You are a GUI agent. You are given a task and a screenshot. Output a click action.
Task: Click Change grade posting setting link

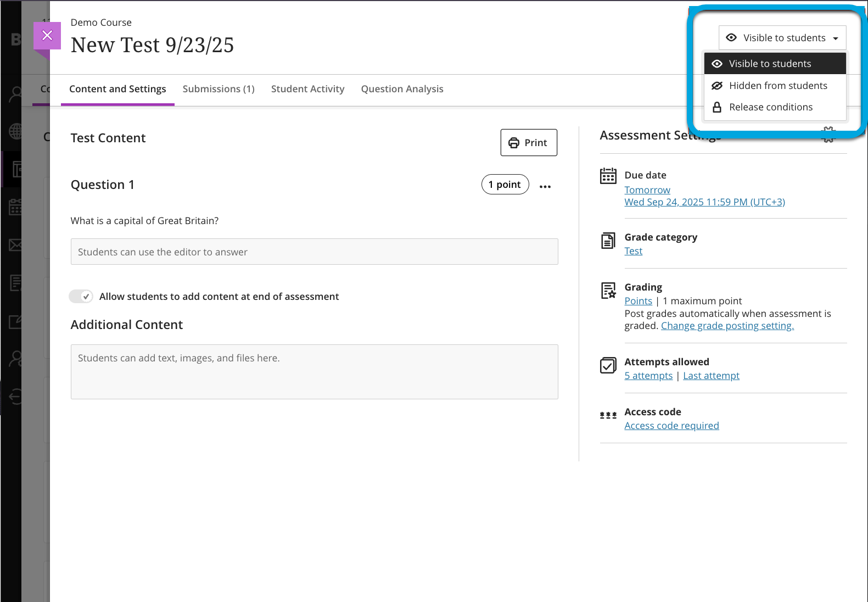click(x=727, y=326)
